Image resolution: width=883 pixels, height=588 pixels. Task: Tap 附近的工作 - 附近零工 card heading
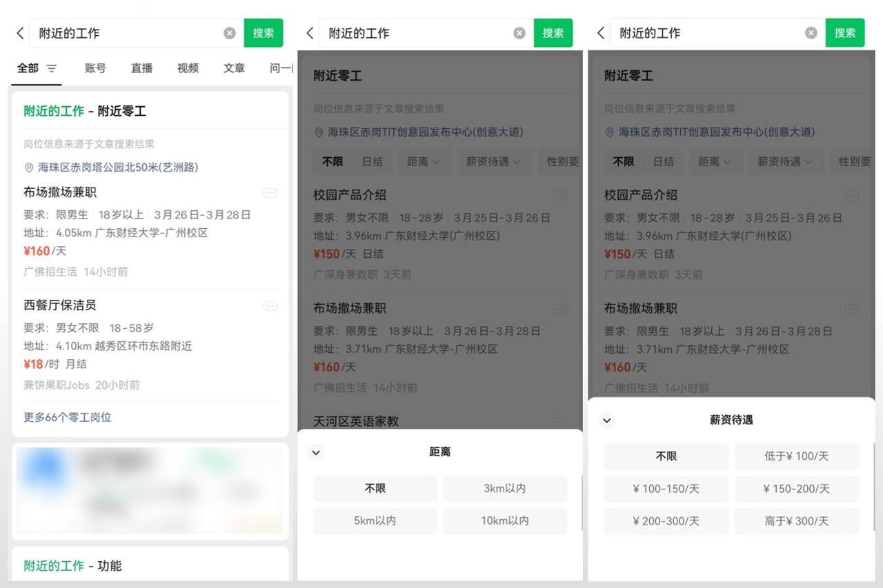coord(85,111)
